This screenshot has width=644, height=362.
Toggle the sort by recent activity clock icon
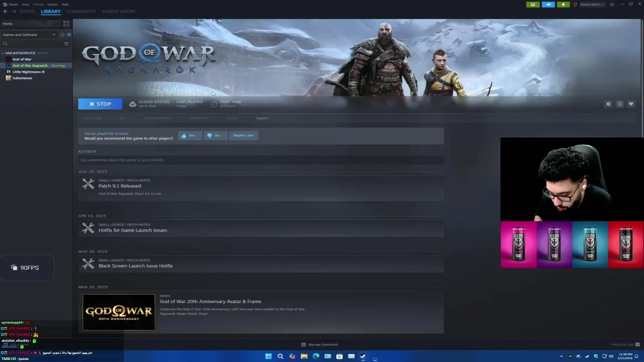pos(62,35)
